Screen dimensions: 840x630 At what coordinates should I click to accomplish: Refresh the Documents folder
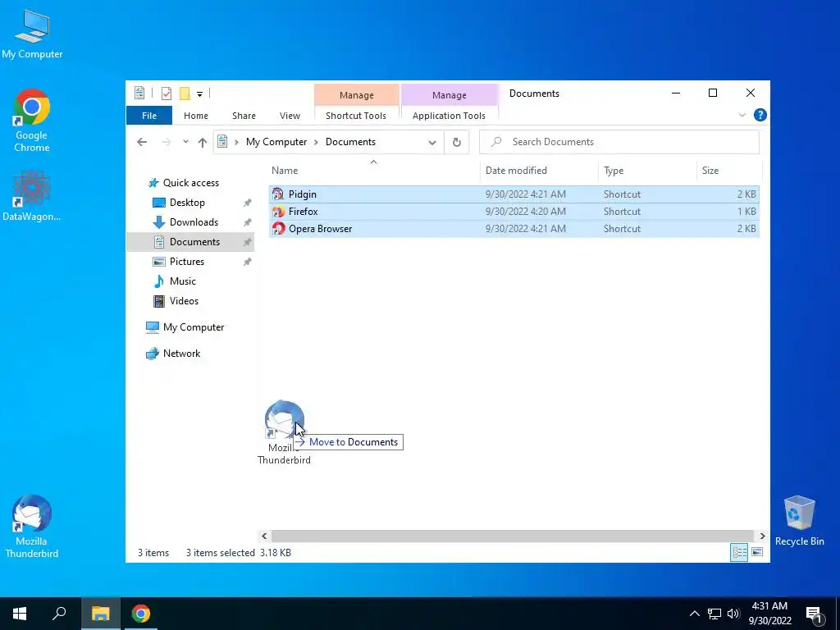(456, 142)
